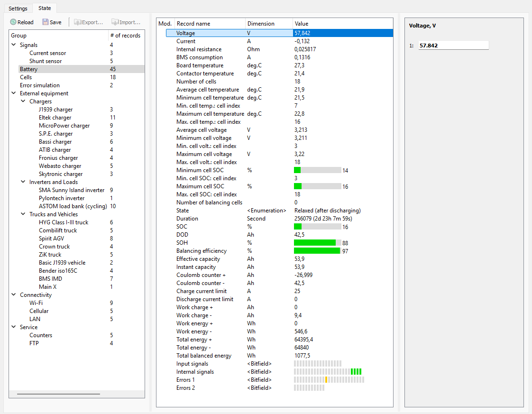Click the Export icon in the toolbar
The height and width of the screenshot is (414, 532).
[78, 22]
